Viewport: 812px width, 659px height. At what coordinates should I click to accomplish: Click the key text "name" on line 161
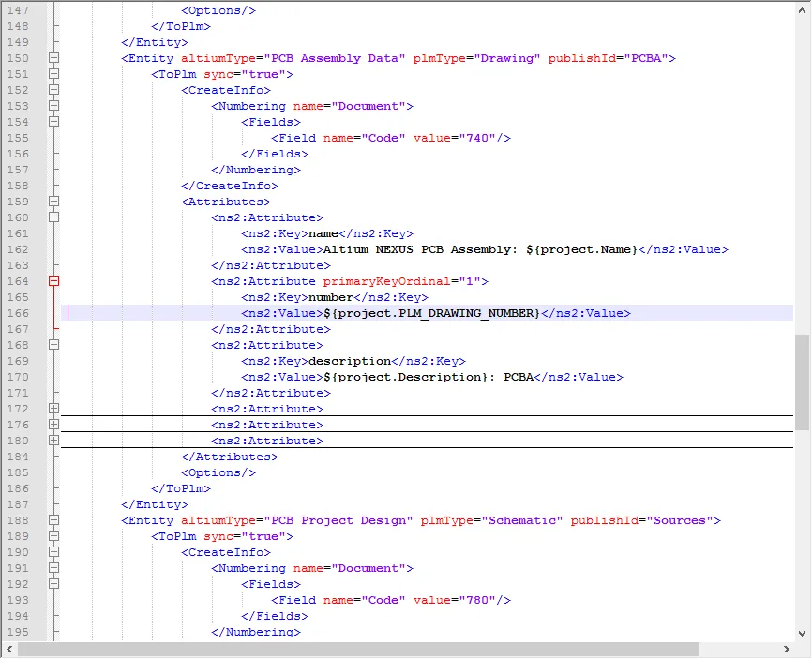[x=323, y=233]
